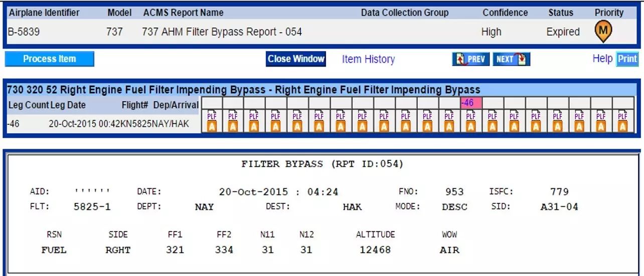Viewport: 644px width, 276px height.
Task: Click the first orange A icon in the timeline
Action: (211, 127)
